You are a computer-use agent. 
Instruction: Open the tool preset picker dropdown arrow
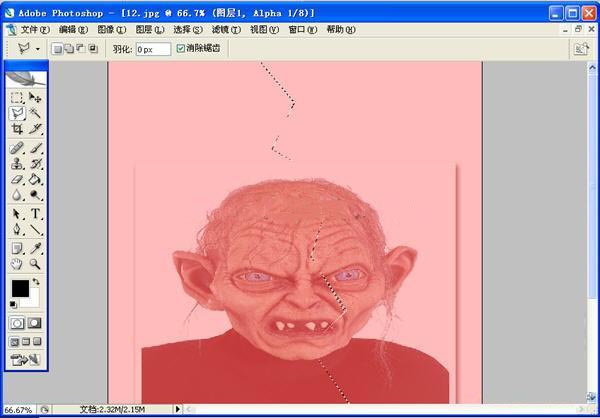pos(38,49)
